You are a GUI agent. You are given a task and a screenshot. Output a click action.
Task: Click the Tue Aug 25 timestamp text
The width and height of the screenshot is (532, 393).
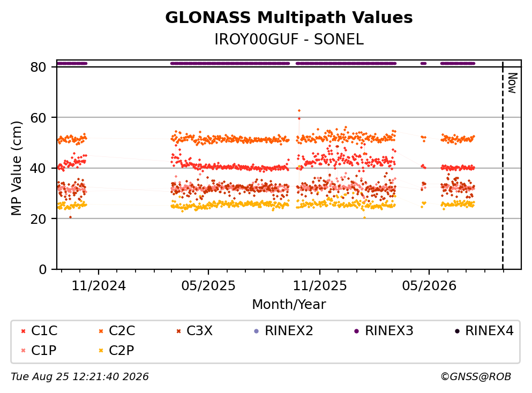click(80, 377)
